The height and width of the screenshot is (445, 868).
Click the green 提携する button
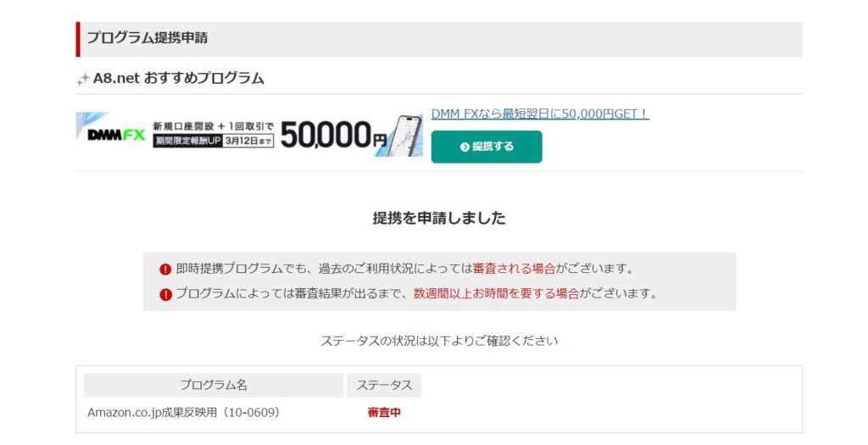pyautogui.click(x=487, y=147)
